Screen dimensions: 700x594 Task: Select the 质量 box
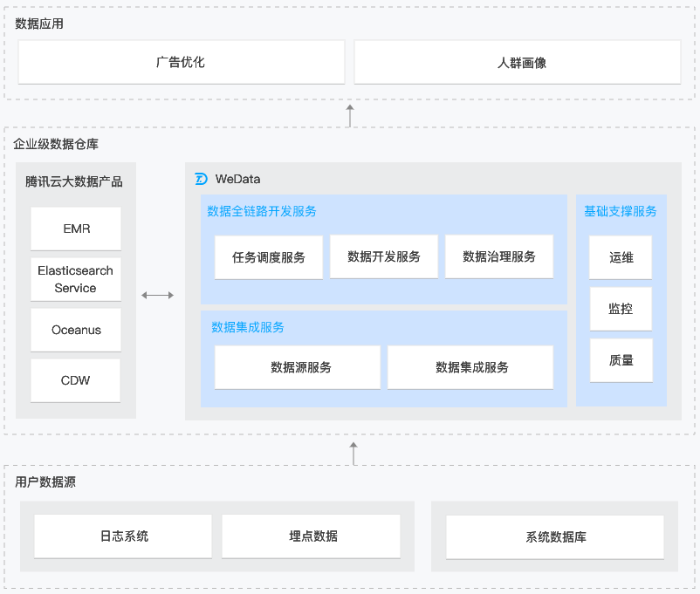click(621, 360)
